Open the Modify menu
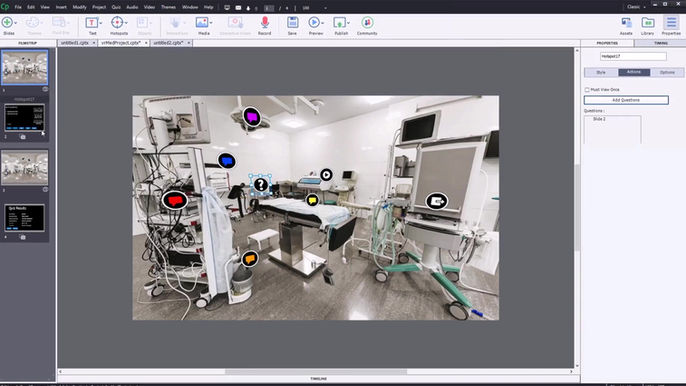Screen dimensions: 686x386 [79, 7]
